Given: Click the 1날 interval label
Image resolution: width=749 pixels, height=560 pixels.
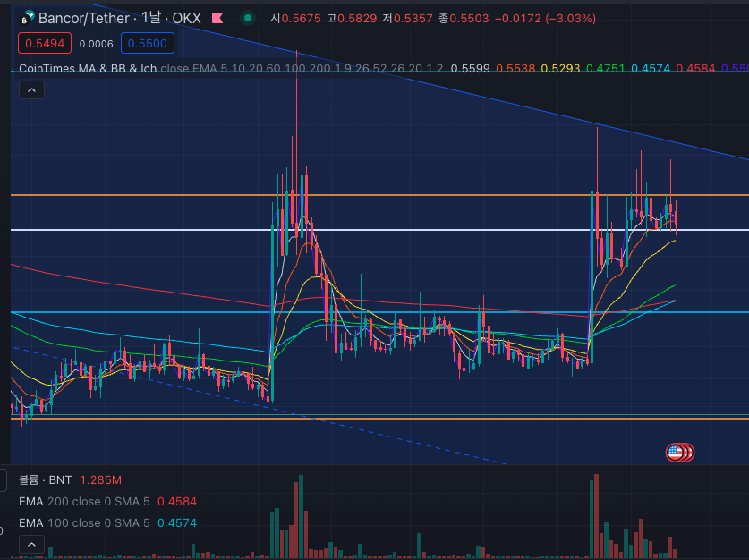Looking at the screenshot, I should 151,18.
